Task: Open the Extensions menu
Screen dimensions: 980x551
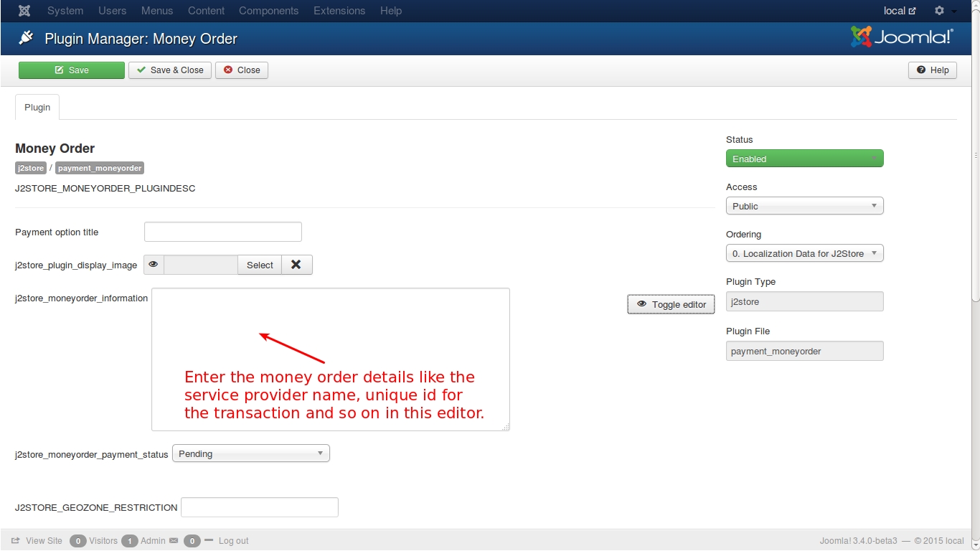Action: [x=339, y=11]
